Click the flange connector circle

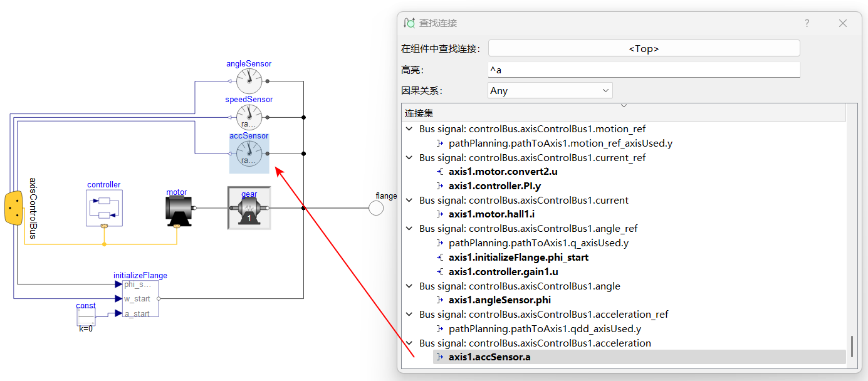click(x=376, y=208)
